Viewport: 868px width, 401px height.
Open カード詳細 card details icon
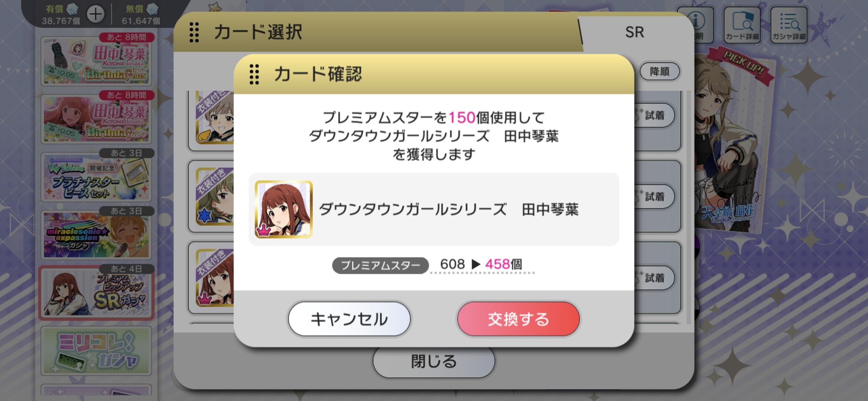[742, 25]
